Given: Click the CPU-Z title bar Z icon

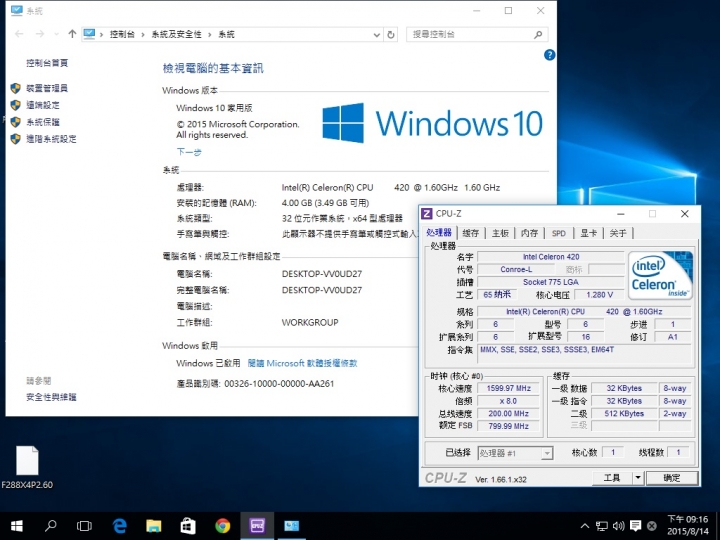Looking at the screenshot, I should coord(427,214).
